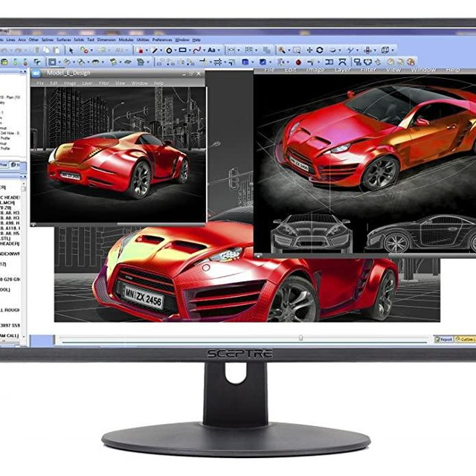Open the dropdown arrow beside the open book icon

393,51
